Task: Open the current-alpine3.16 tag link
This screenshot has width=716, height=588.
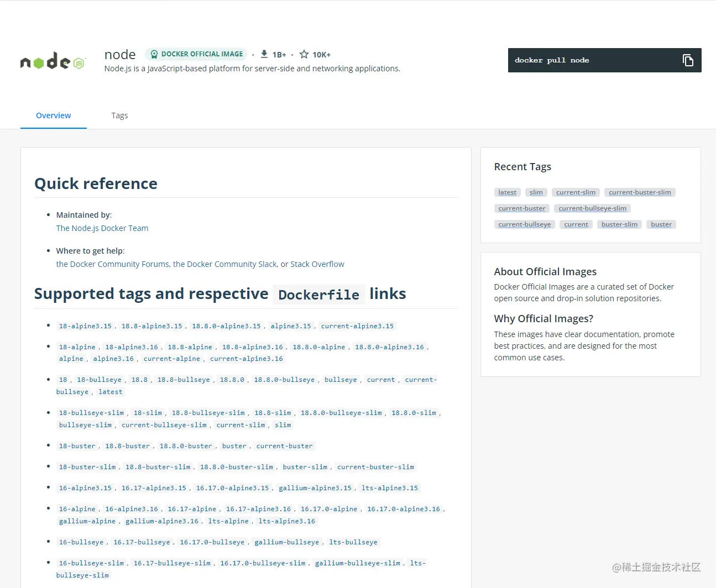Action: [x=246, y=359]
